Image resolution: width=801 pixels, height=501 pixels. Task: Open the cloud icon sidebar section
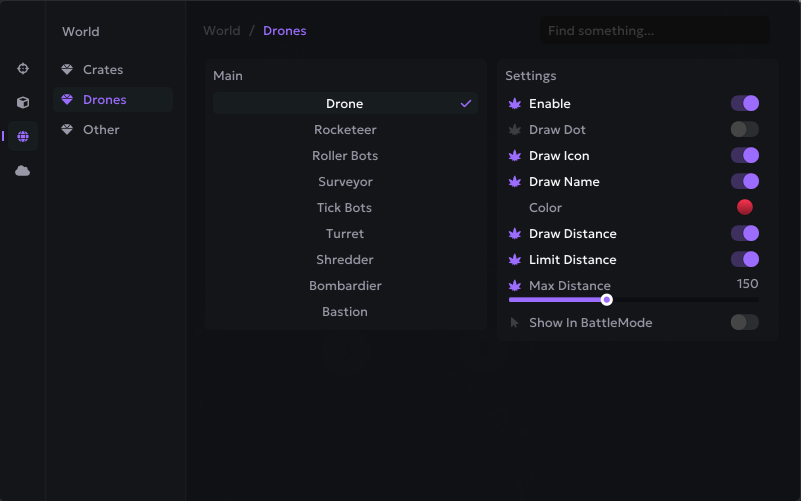tap(23, 171)
